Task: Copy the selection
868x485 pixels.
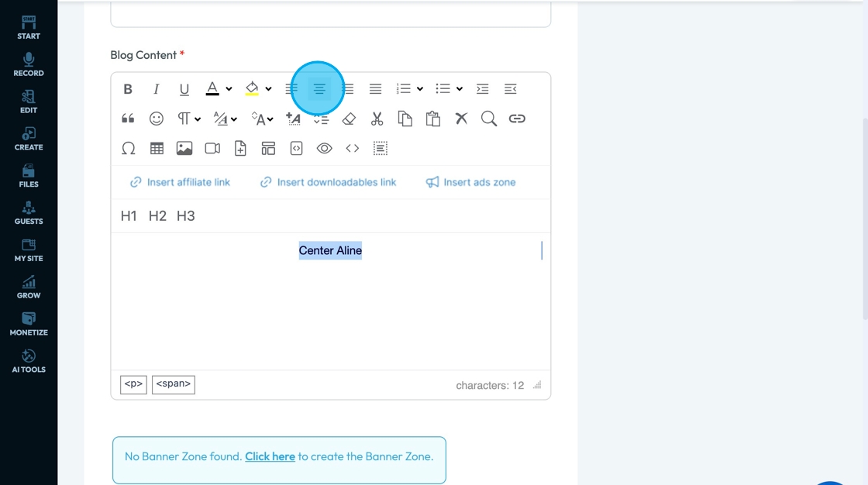Action: tap(405, 119)
